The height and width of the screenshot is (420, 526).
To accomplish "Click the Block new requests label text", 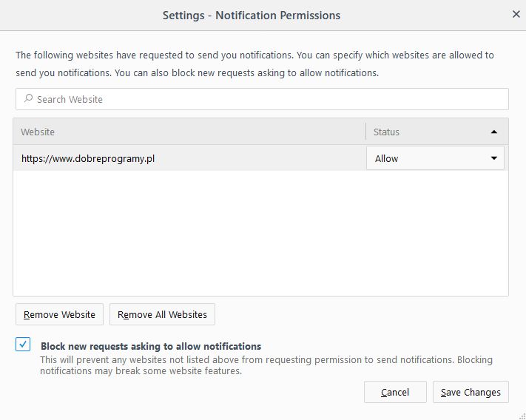I will point(151,346).
